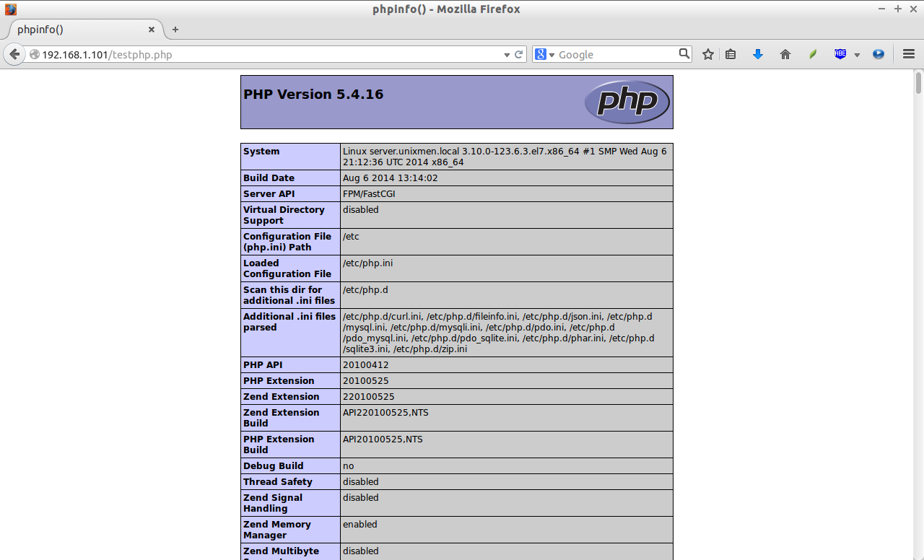Click the PHP logo image
This screenshot has width=924, height=560.
pyautogui.click(x=627, y=102)
